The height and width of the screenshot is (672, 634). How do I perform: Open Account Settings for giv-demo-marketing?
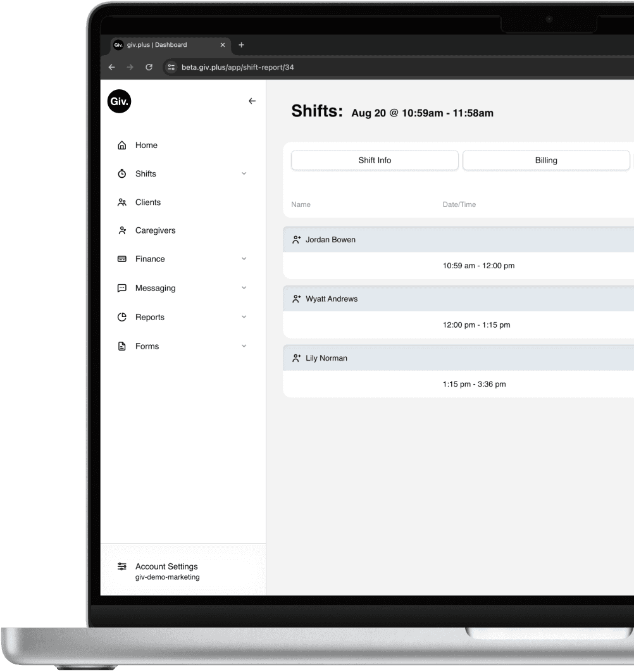pyautogui.click(x=166, y=566)
